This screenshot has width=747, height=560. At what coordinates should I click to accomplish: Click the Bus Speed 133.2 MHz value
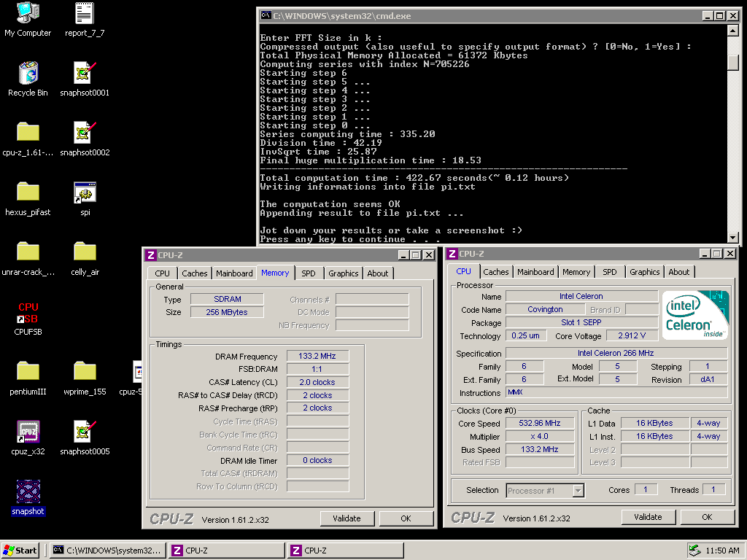click(x=539, y=449)
